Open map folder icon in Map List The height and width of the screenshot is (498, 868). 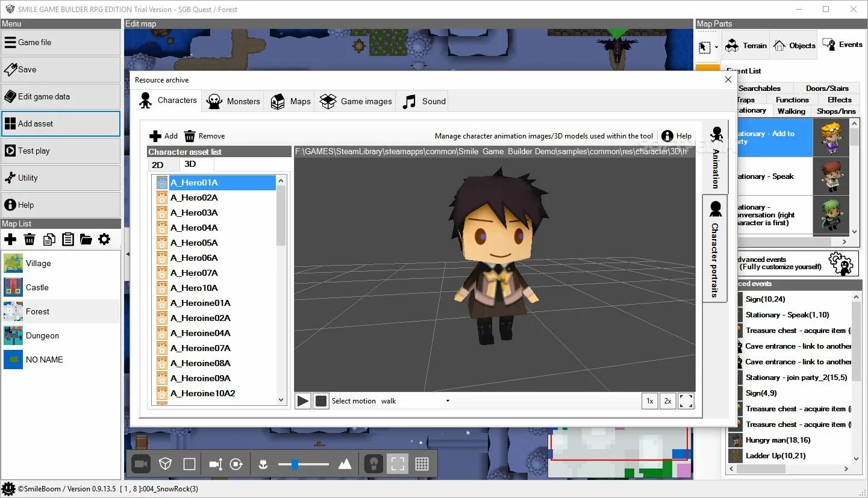click(86, 240)
